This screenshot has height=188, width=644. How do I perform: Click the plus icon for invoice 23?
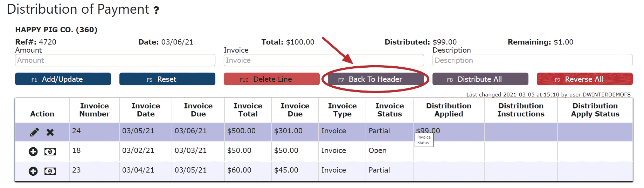coord(33,171)
